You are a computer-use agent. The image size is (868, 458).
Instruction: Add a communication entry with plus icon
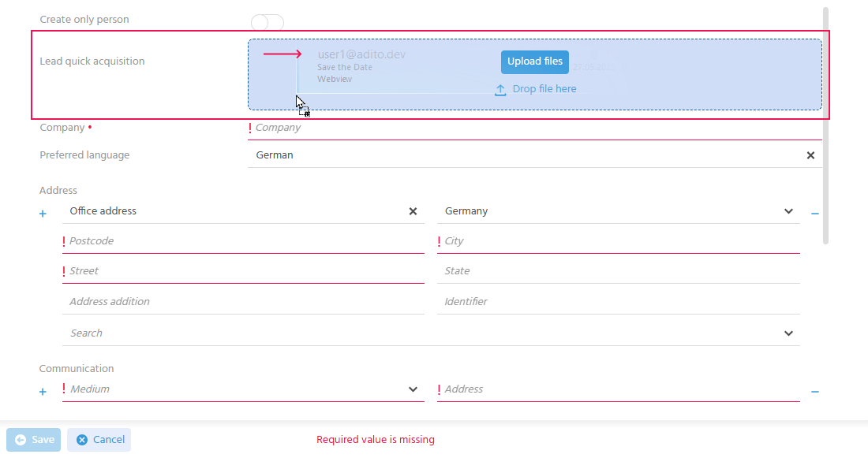43,392
